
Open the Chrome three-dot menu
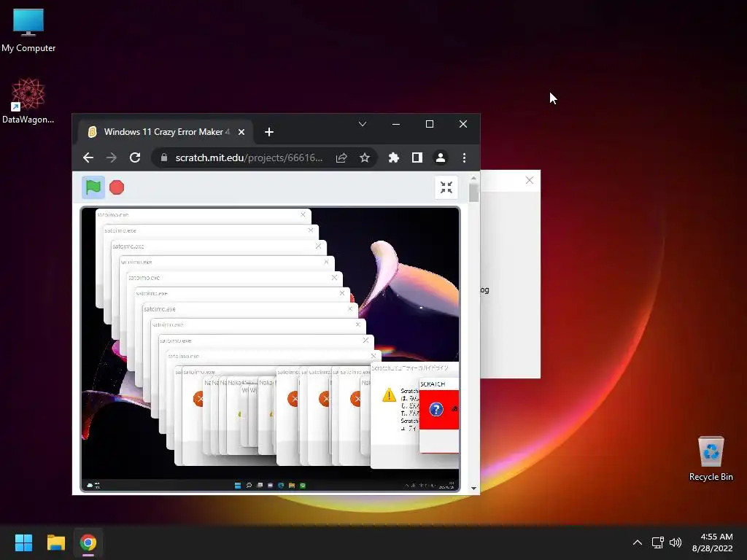(464, 157)
